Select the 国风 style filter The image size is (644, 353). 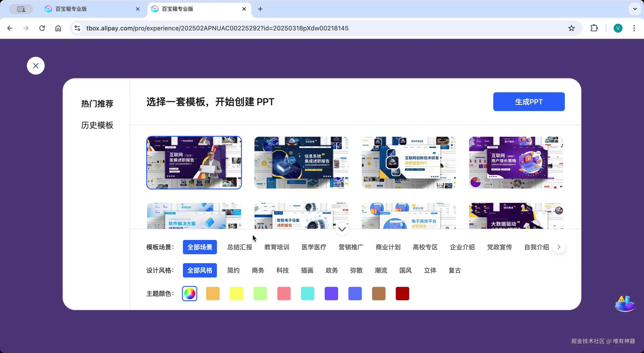click(x=405, y=270)
